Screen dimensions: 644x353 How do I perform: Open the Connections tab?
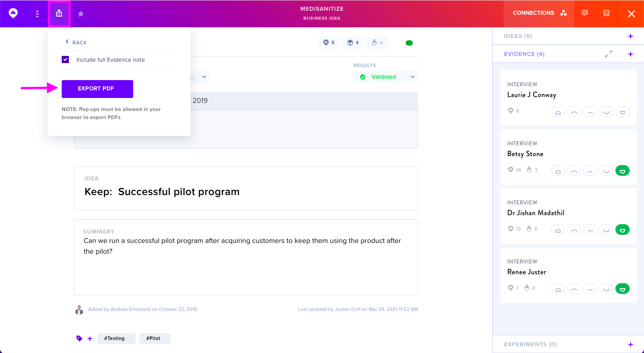(x=539, y=13)
